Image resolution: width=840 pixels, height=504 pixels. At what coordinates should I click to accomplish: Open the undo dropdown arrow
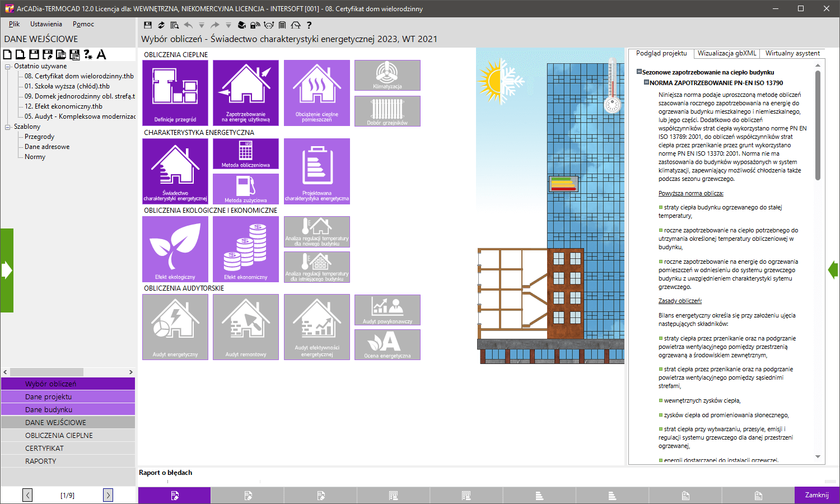(200, 25)
